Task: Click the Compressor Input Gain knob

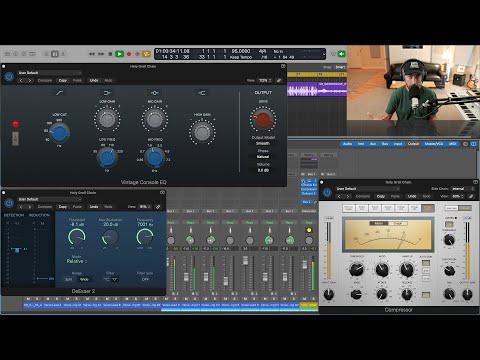Action: (x=329, y=294)
